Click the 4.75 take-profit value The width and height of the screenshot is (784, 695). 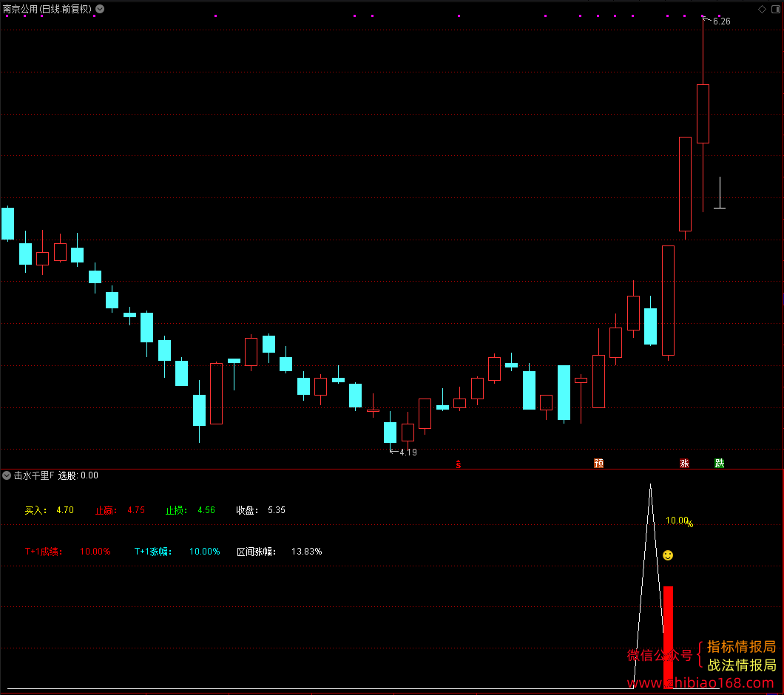(136, 510)
